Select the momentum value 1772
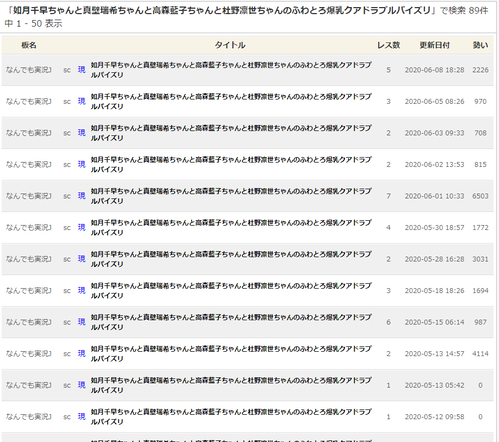The image size is (499, 442). click(480, 228)
